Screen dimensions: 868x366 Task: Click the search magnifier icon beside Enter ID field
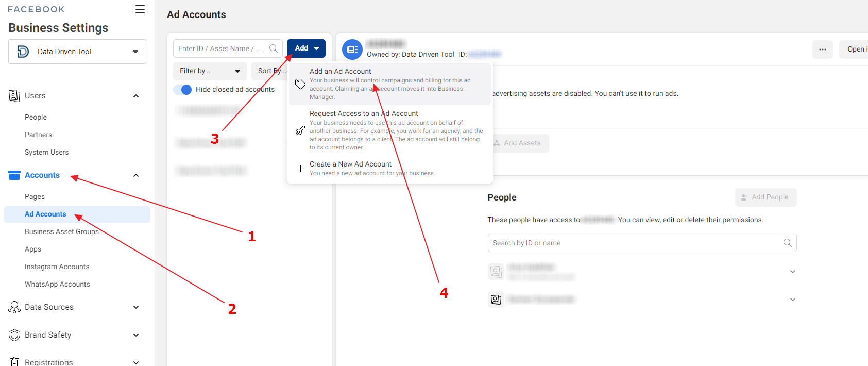point(274,48)
